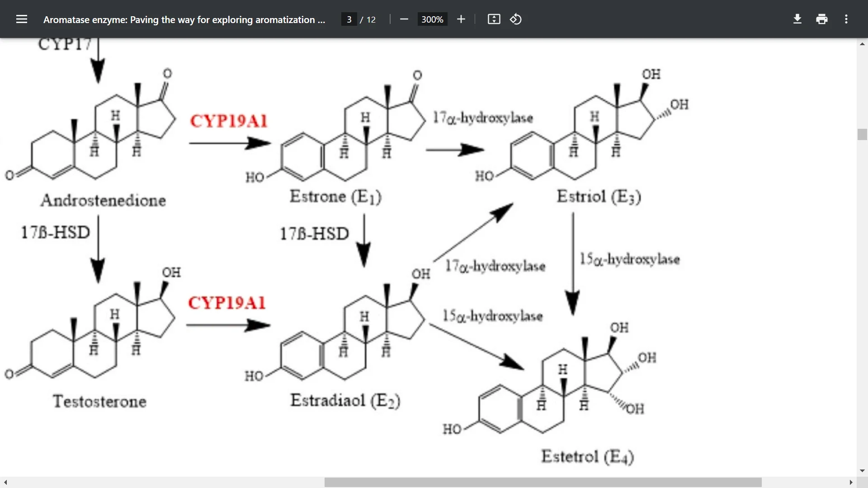Click the 'Androstenedione' label

pyautogui.click(x=103, y=200)
